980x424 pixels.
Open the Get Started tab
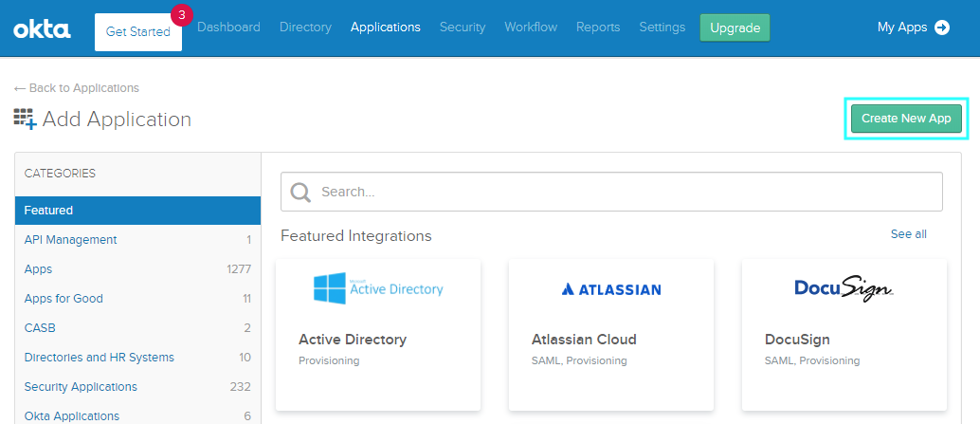click(x=138, y=32)
